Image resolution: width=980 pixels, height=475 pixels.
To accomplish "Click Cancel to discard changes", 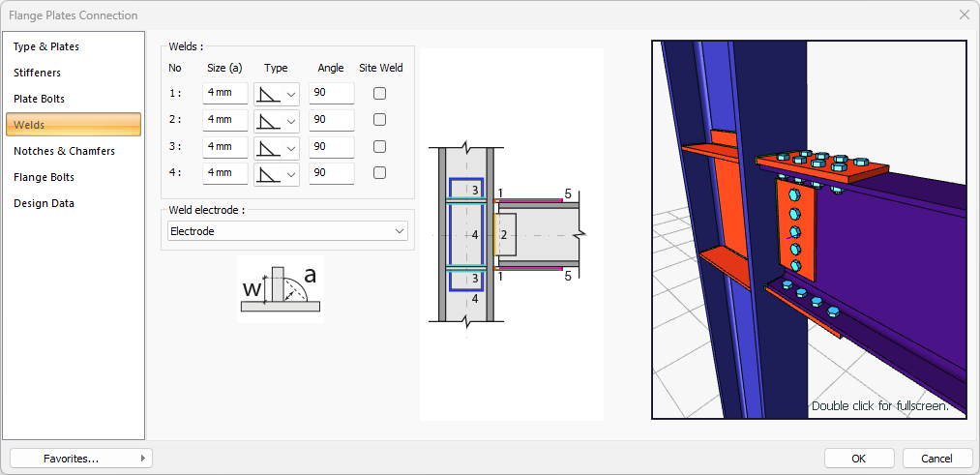I will point(936,458).
